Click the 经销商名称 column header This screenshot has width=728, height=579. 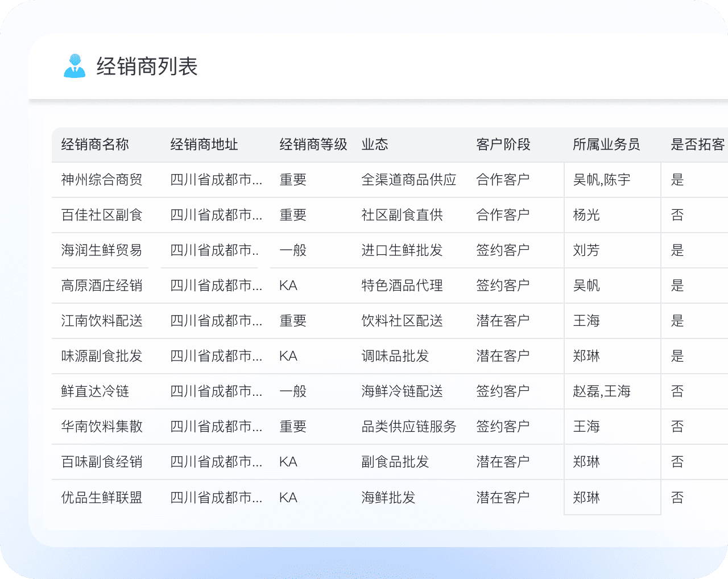(95, 144)
